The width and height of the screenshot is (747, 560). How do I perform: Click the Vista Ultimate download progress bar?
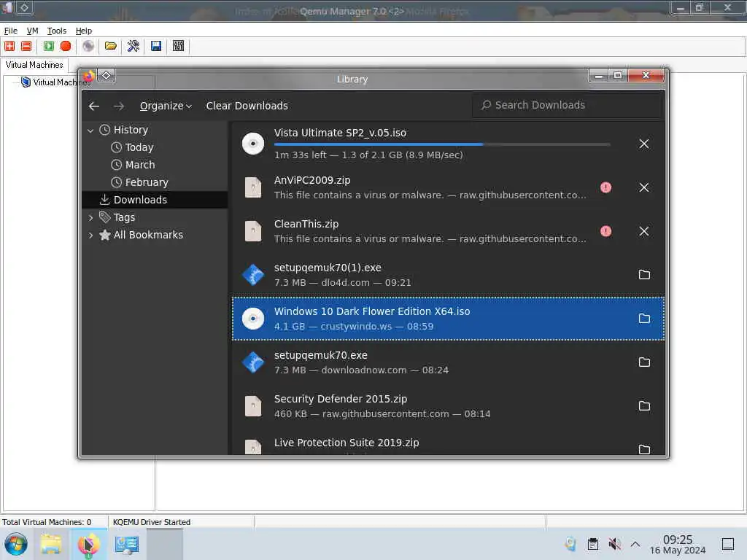(442, 144)
